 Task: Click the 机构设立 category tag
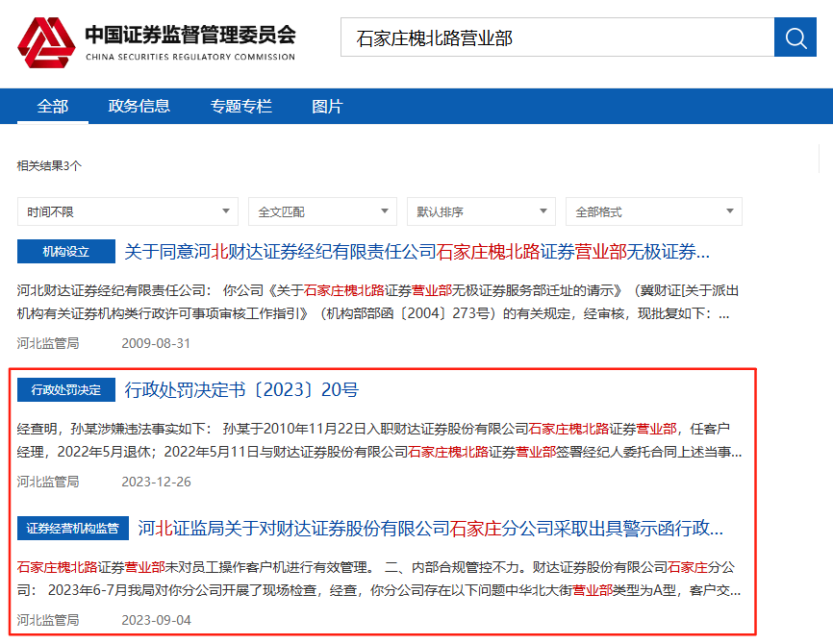click(65, 251)
